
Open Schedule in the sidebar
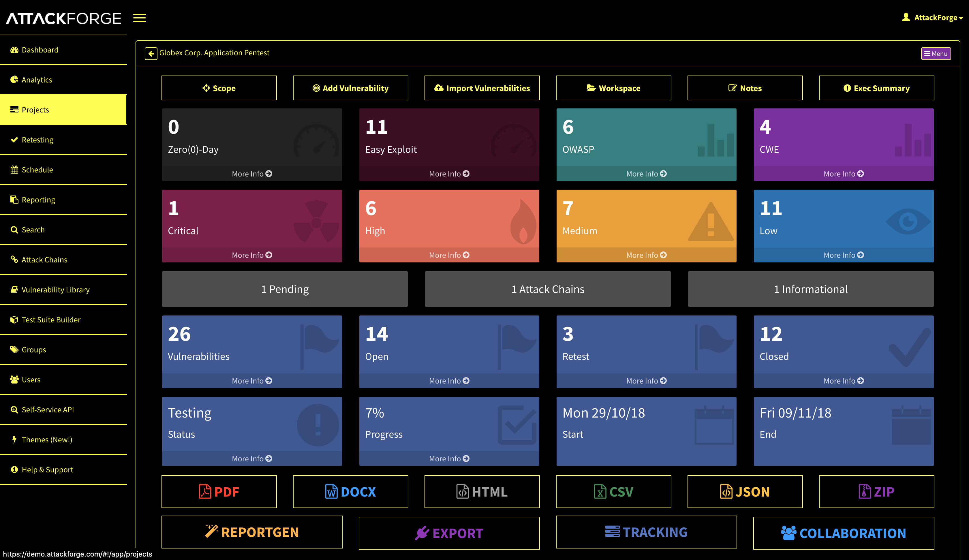pyautogui.click(x=63, y=170)
